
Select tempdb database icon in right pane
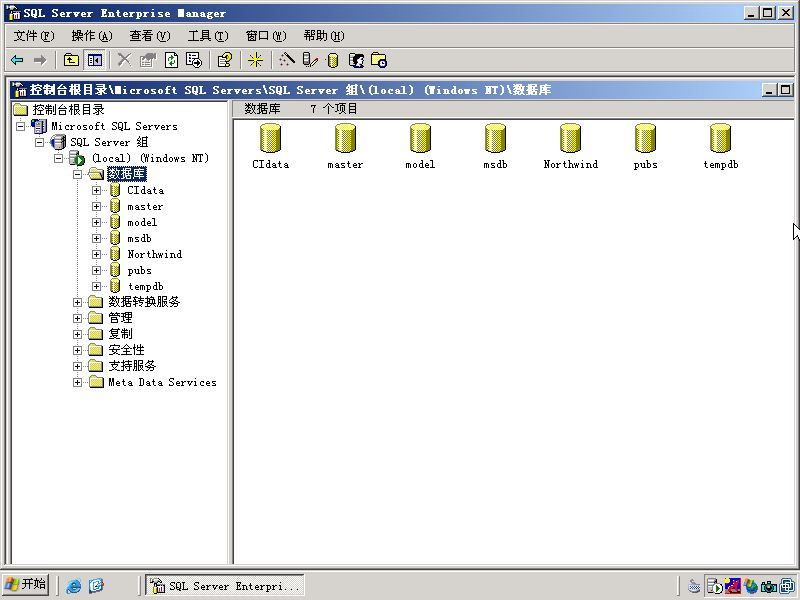click(x=720, y=138)
